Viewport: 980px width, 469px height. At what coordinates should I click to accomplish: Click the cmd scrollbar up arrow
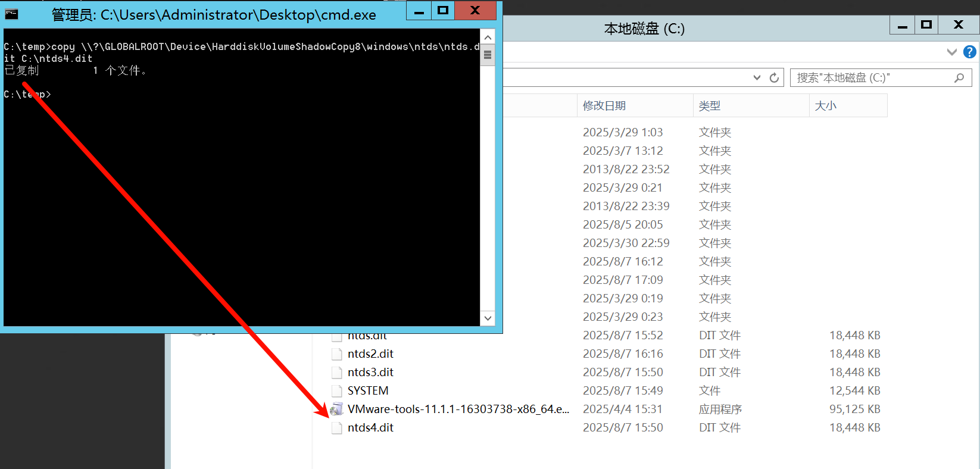[x=488, y=37]
